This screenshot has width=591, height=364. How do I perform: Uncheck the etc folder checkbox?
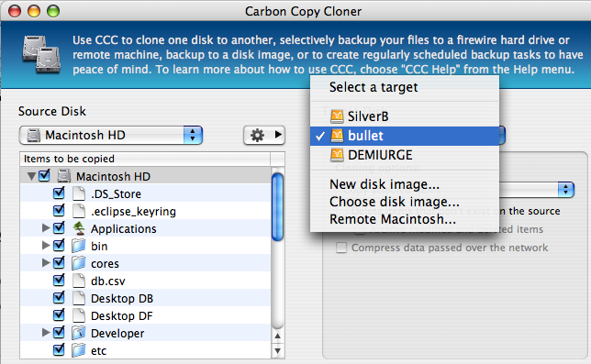59,349
